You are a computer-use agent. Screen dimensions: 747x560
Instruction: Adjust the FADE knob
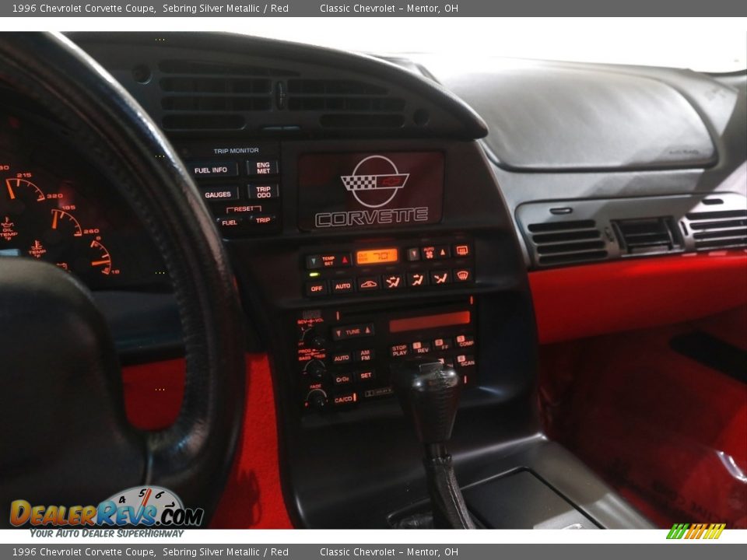(x=317, y=398)
